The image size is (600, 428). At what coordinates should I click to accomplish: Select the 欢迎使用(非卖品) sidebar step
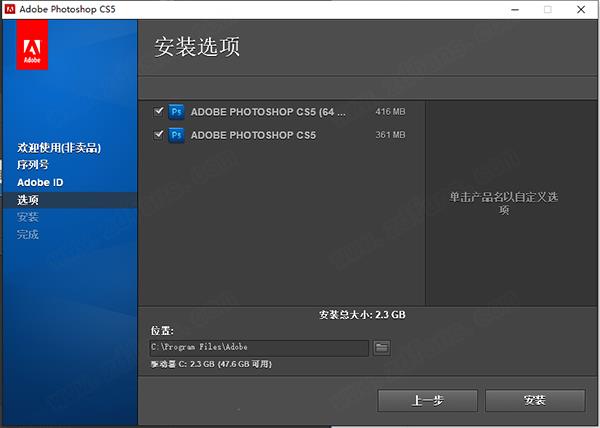tap(59, 148)
